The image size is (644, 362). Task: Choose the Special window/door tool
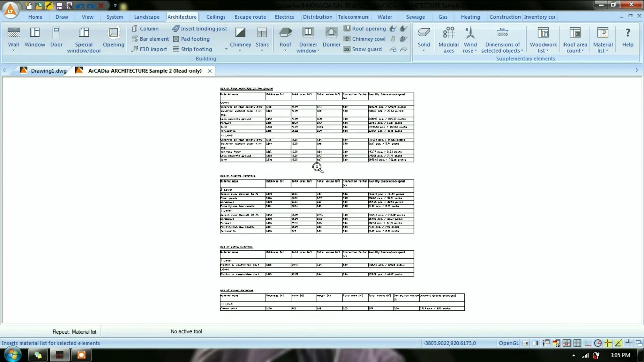tap(84, 40)
